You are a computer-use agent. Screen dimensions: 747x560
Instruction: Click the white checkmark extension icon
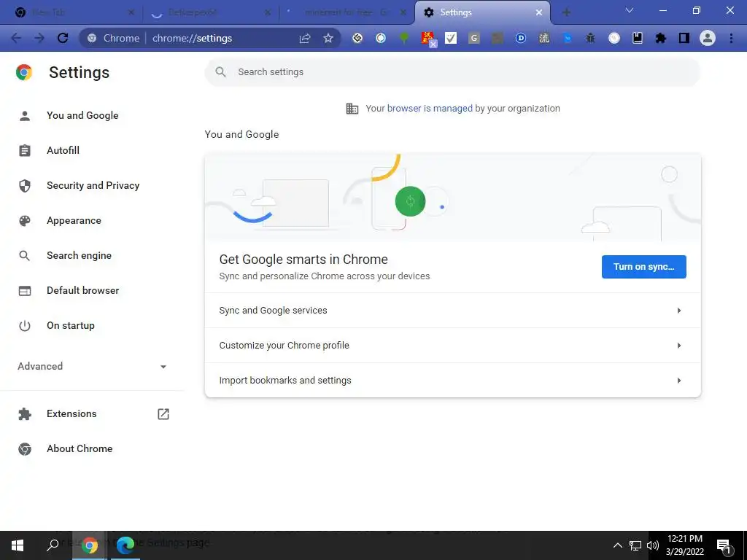[451, 38]
